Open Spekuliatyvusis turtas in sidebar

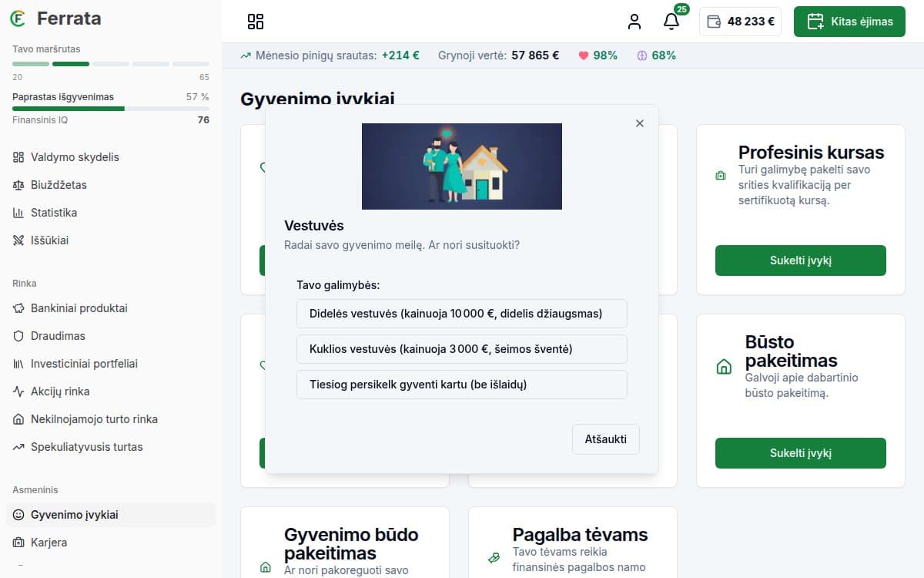coord(111,447)
